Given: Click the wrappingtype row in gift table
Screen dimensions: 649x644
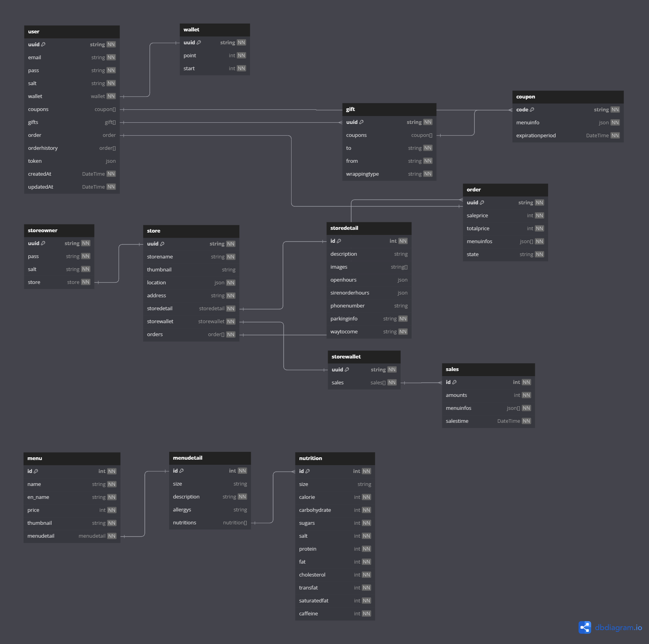Looking at the screenshot, I should (389, 174).
